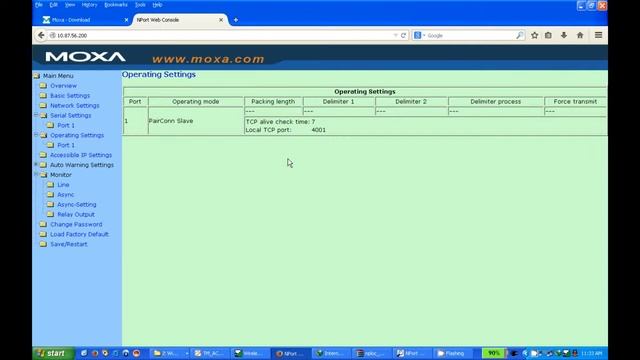The height and width of the screenshot is (360, 640).
Task: Click the Save/Restart folder icon
Action: click(x=43, y=244)
